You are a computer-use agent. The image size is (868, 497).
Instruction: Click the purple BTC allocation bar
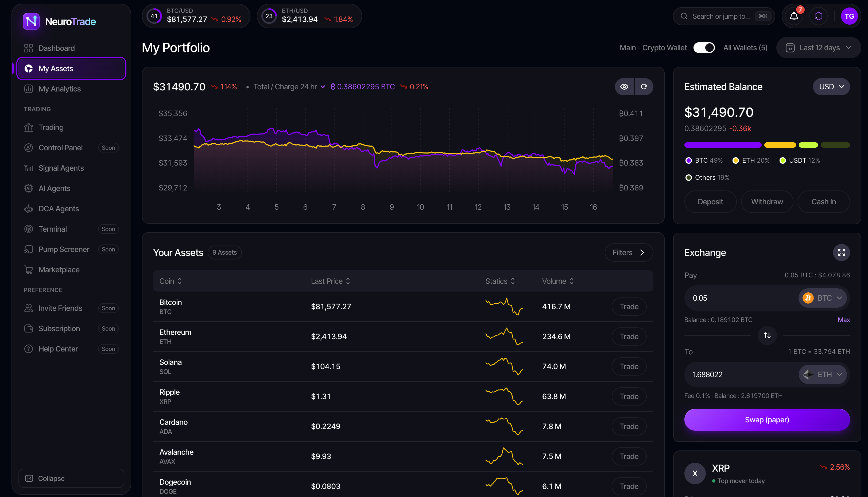723,145
